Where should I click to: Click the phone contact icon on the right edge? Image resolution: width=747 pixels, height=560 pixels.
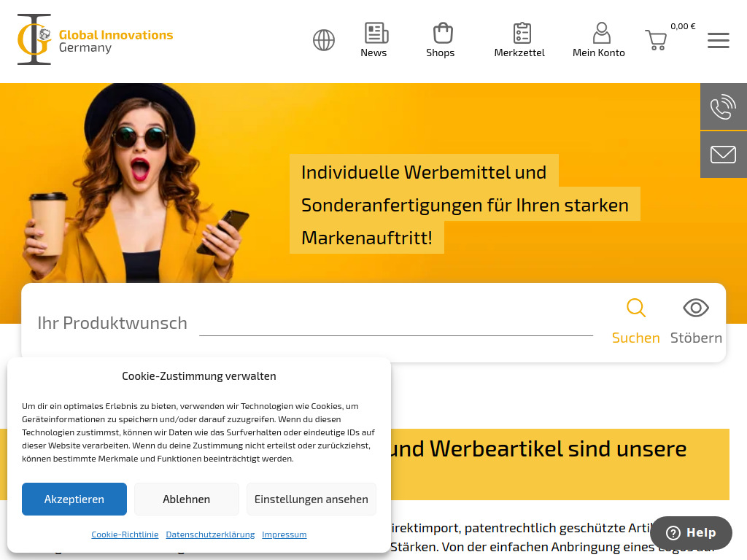pos(723,106)
